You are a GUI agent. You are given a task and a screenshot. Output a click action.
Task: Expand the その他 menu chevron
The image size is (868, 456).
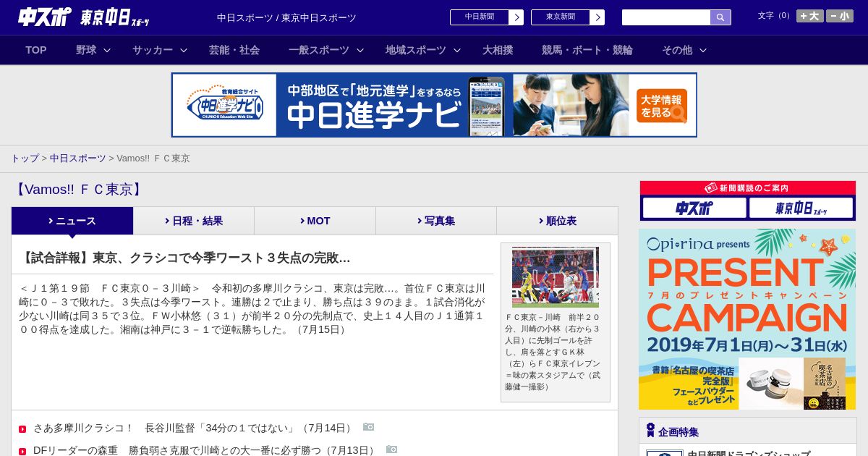[703, 51]
